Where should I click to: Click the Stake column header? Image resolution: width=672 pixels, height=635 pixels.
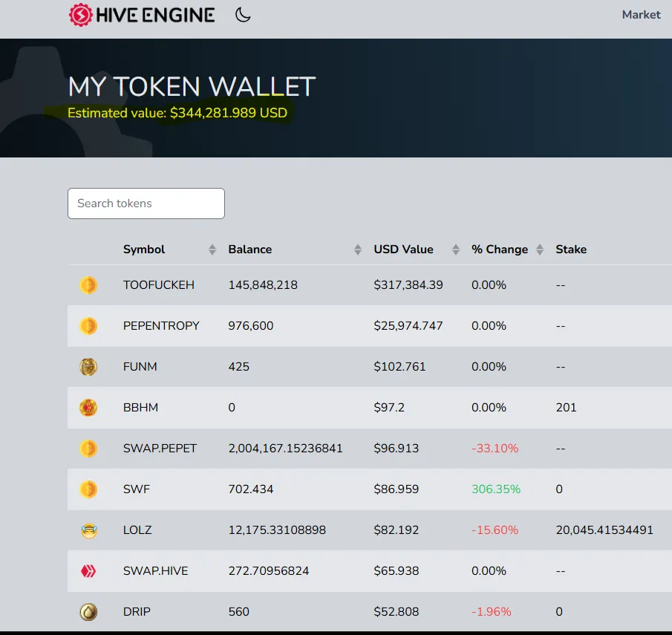[x=571, y=250]
